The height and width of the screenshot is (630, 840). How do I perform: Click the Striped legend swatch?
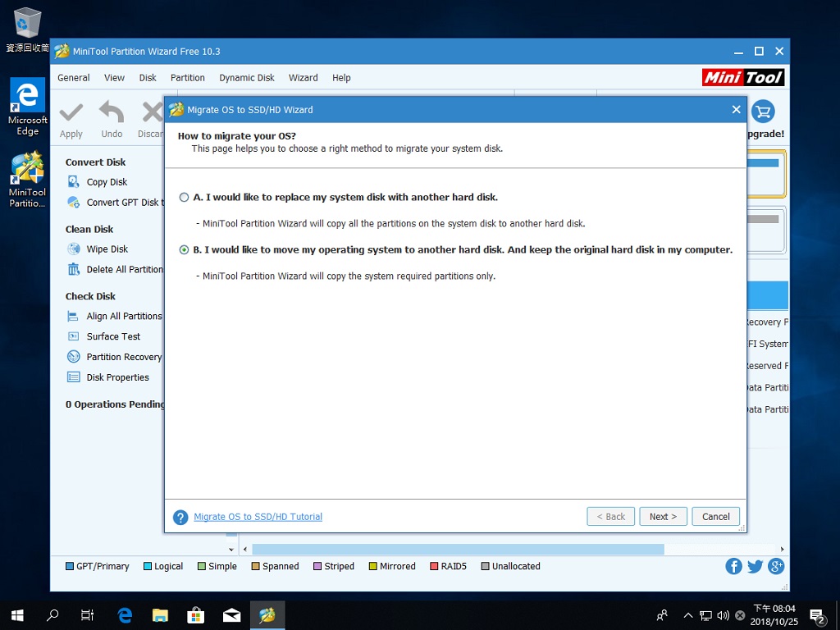pyautogui.click(x=317, y=566)
